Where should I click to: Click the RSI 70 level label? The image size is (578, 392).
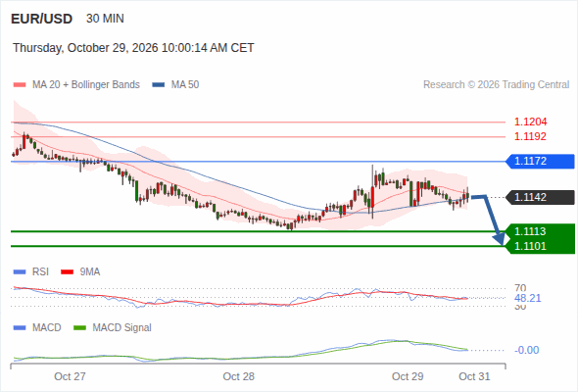[x=520, y=288]
